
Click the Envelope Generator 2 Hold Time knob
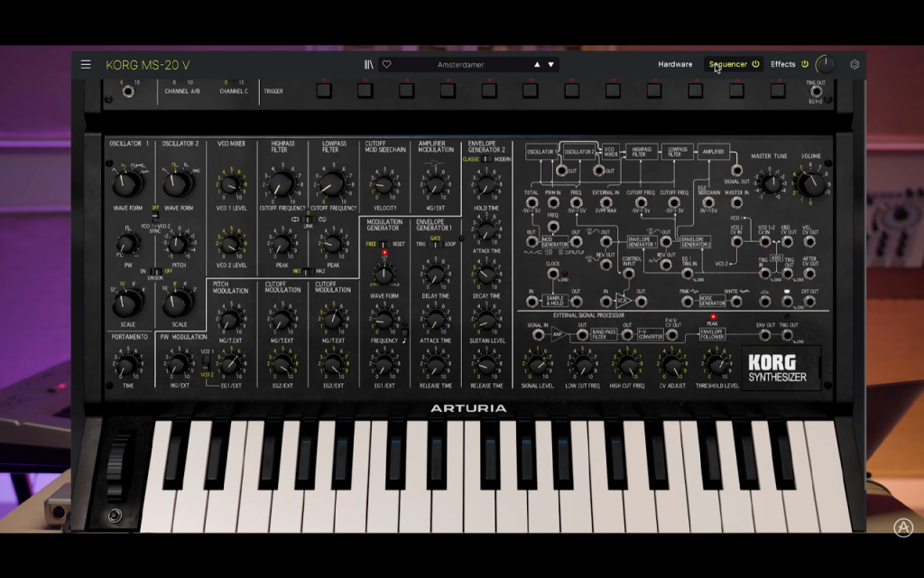coord(486,186)
